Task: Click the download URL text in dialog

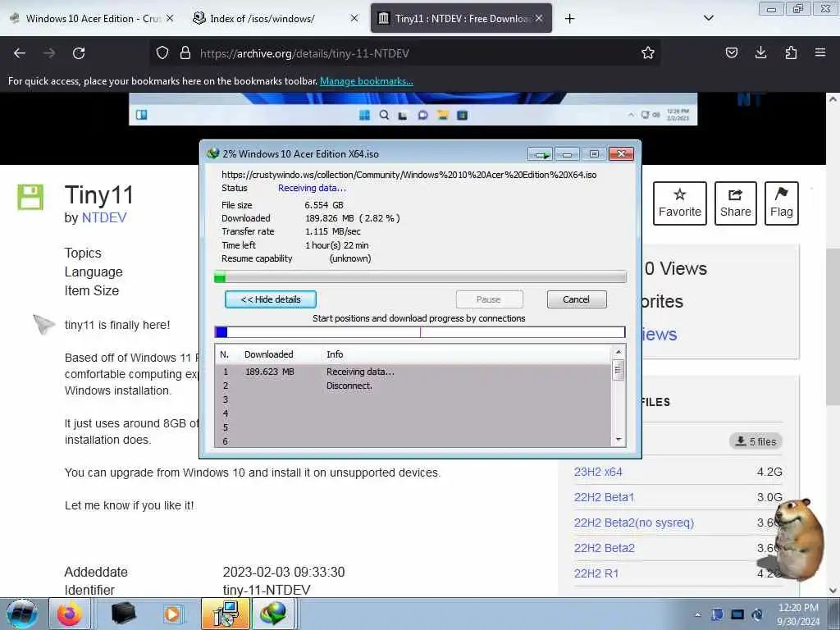Action: (x=409, y=175)
